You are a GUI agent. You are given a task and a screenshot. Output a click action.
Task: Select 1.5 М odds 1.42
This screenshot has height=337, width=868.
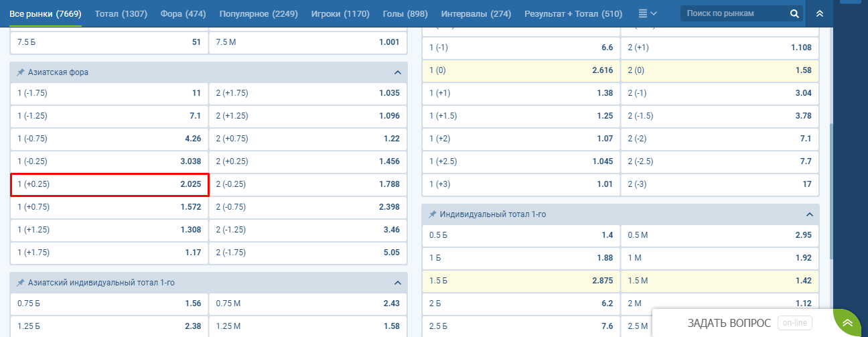point(719,281)
